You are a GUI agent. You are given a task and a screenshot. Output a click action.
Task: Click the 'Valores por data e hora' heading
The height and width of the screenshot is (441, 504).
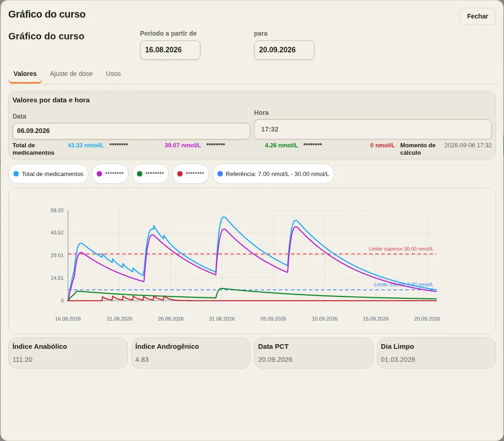[x=51, y=100]
